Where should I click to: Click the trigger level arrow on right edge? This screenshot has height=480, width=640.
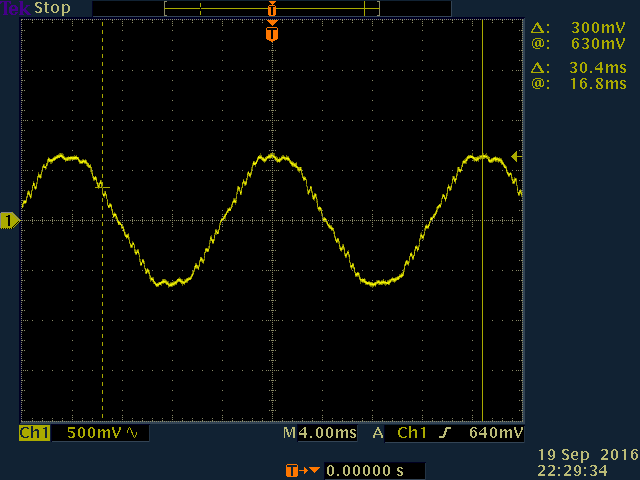516,156
